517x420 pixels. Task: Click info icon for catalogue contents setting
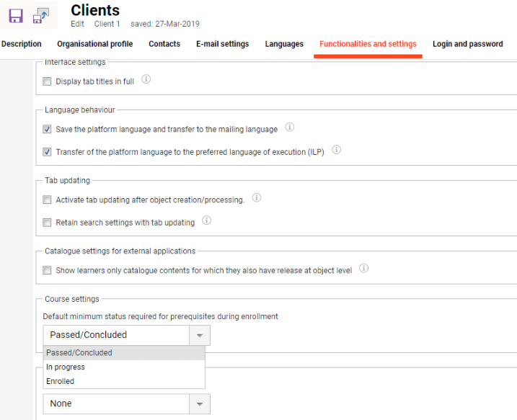(x=363, y=269)
